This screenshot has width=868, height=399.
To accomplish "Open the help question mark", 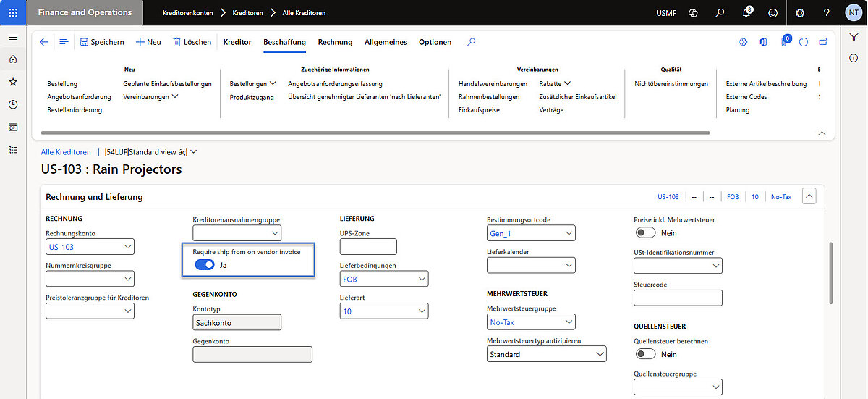I will pos(827,13).
